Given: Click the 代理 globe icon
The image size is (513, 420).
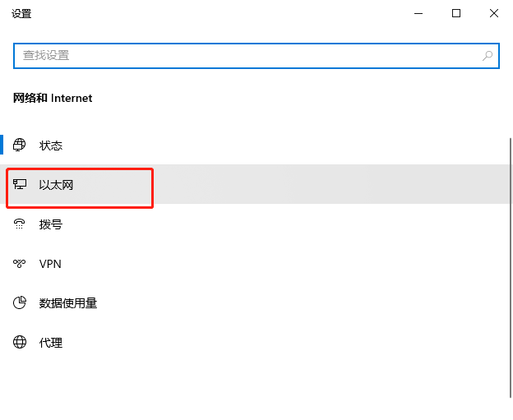Looking at the screenshot, I should [19, 342].
